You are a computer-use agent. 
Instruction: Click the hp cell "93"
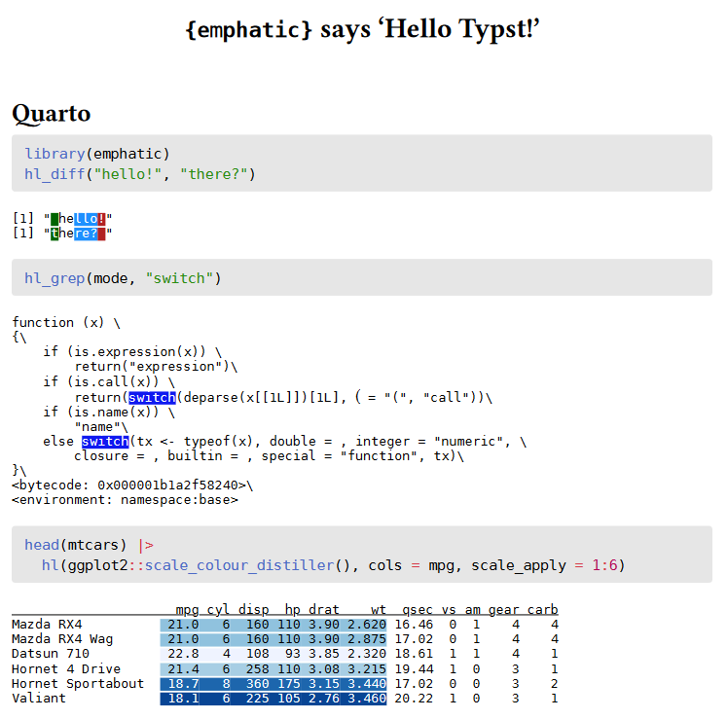(x=293, y=654)
